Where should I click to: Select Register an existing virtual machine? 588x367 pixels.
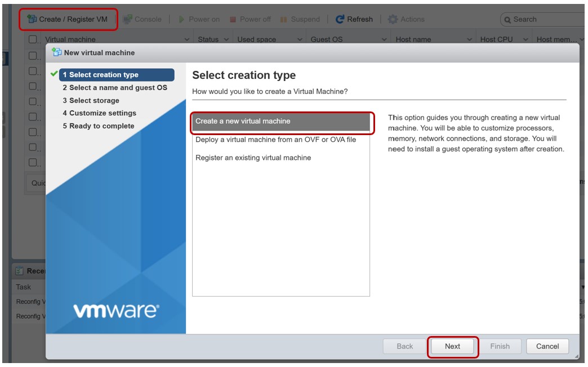coord(253,158)
